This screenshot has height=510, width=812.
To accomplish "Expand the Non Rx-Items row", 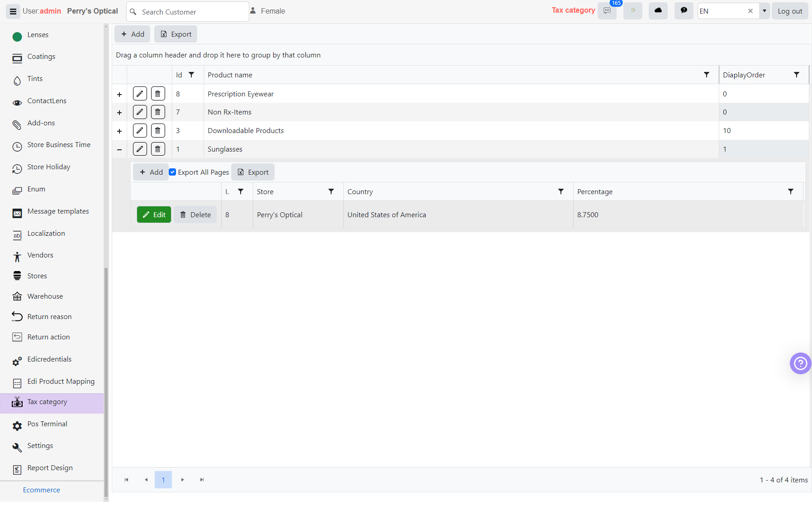I will (x=119, y=112).
